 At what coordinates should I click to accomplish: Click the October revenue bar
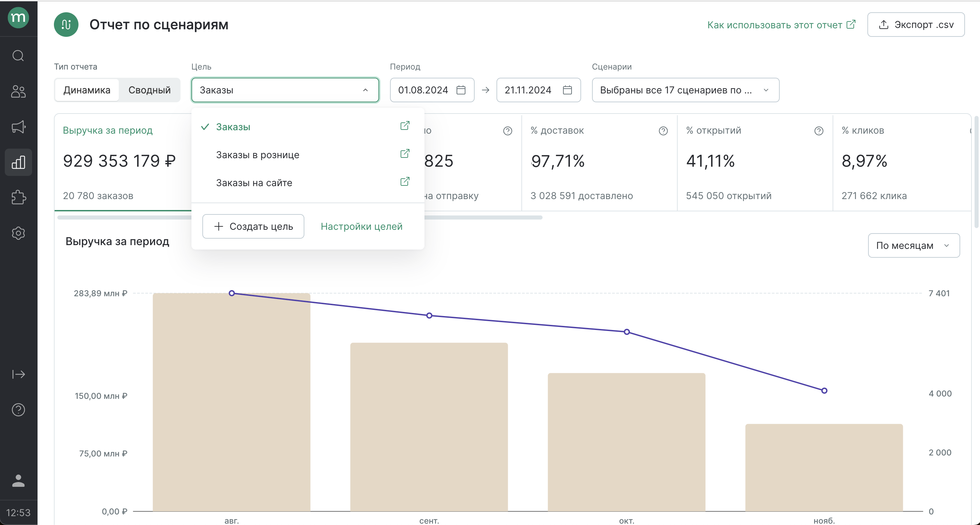(x=626, y=442)
